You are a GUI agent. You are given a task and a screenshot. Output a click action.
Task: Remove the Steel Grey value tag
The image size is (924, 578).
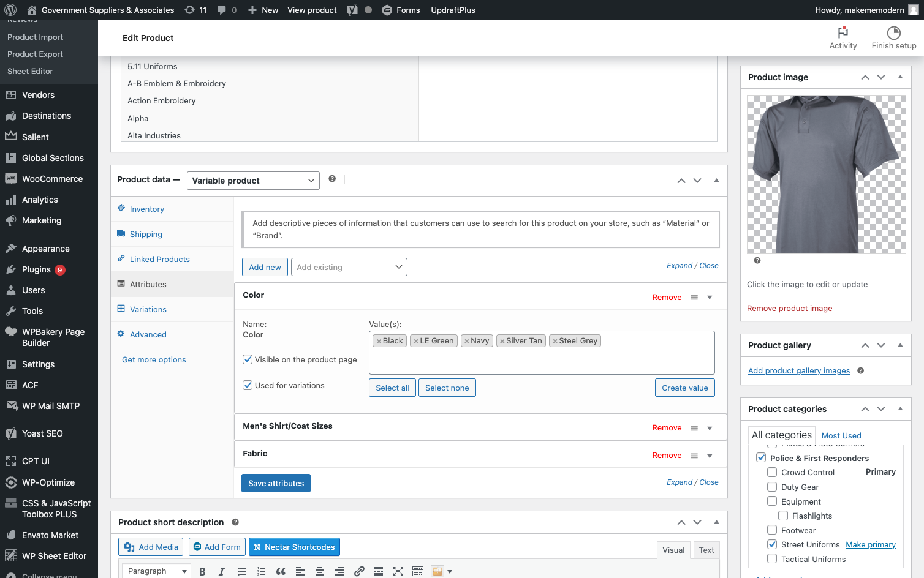555,341
